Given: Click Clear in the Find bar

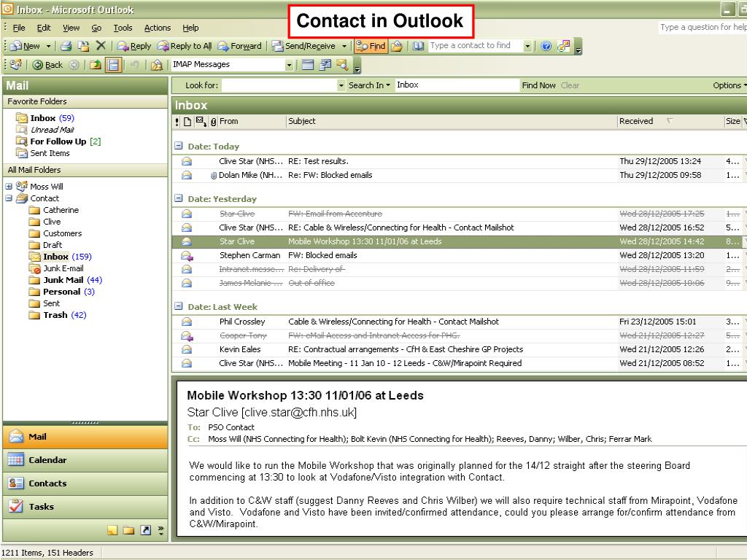Looking at the screenshot, I should [570, 85].
